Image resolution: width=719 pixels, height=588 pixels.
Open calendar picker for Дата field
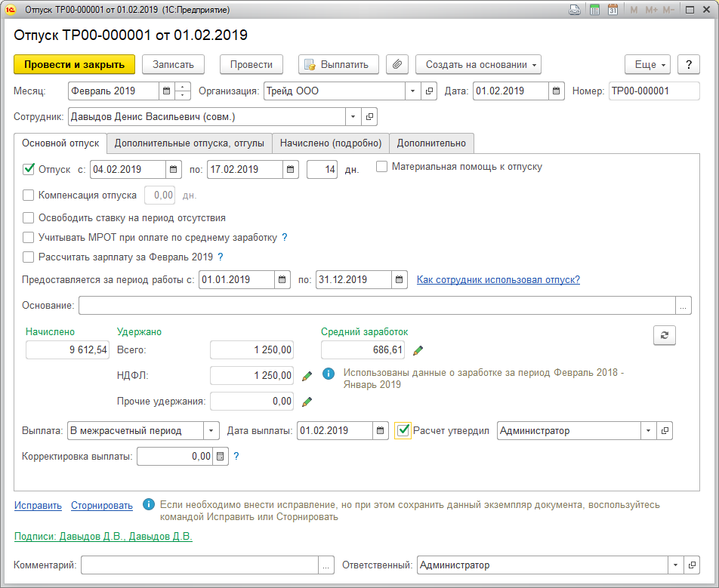[x=556, y=91]
